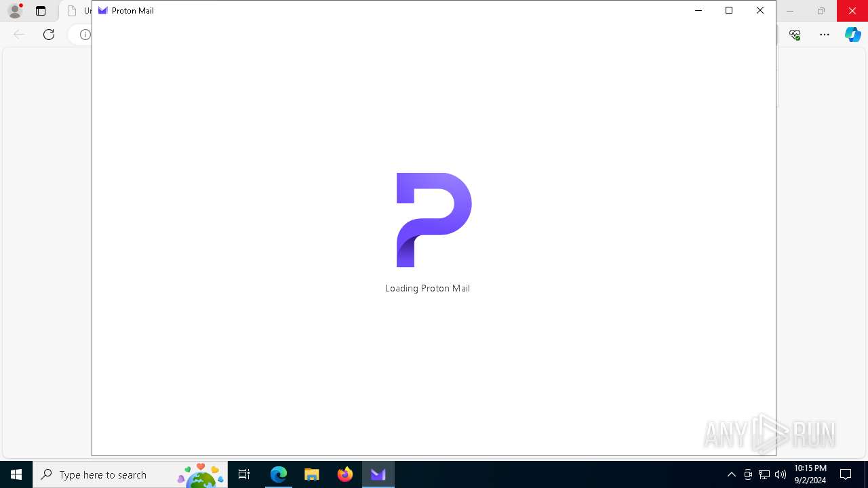Open notification center icon
This screenshot has height=488, width=868.
tap(846, 474)
